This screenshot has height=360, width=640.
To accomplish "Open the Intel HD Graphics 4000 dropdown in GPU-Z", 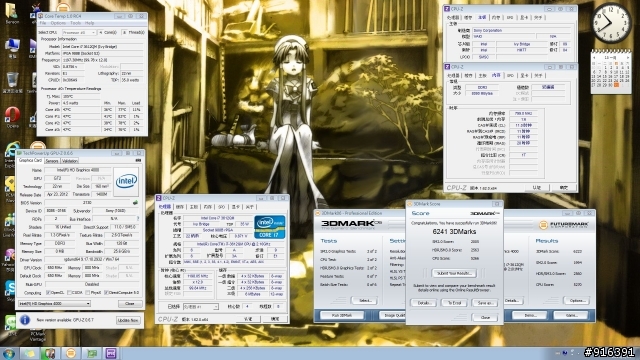I will [54, 304].
